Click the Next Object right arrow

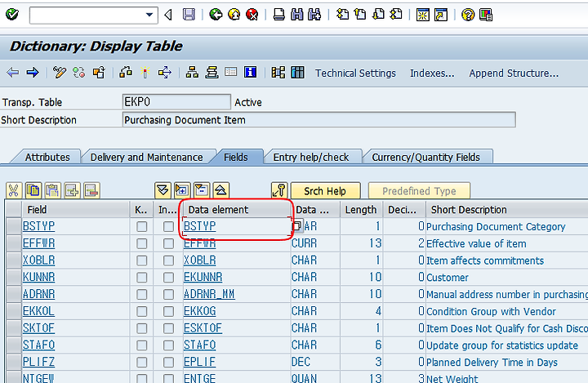pyautogui.click(x=33, y=73)
